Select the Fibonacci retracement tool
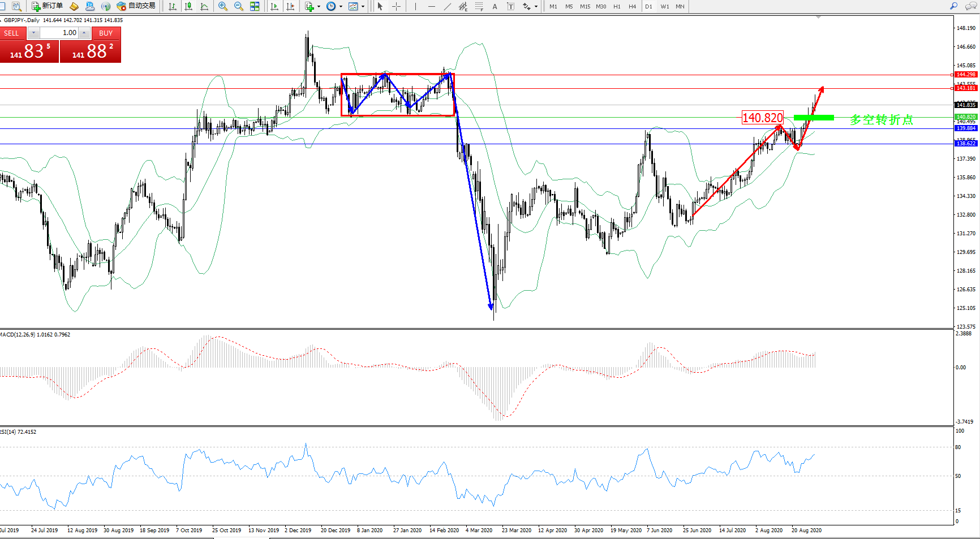The height and width of the screenshot is (539, 980). point(479,6)
